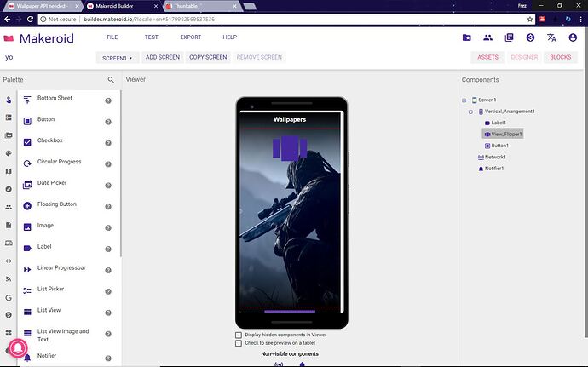Image resolution: width=588 pixels, height=367 pixels.
Task: Open the TEST menu
Action: (152, 37)
